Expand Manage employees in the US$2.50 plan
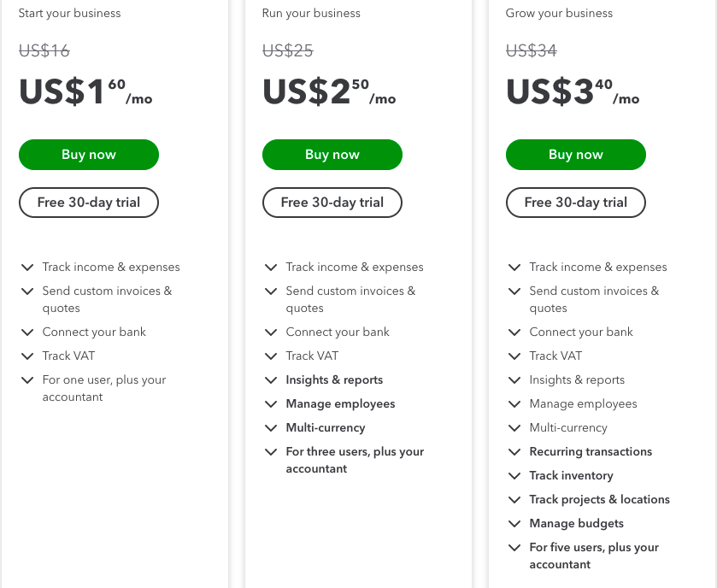 pyautogui.click(x=271, y=404)
